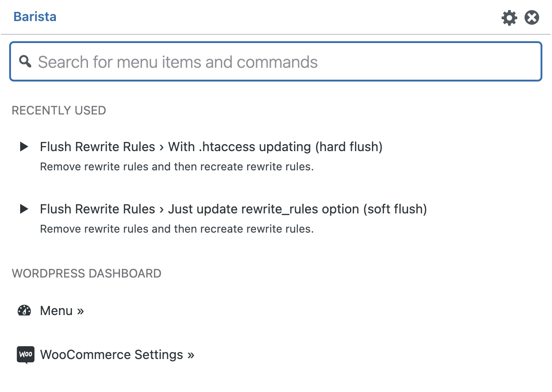
Task: Expand the » chevron after Menu
Action: tap(81, 311)
